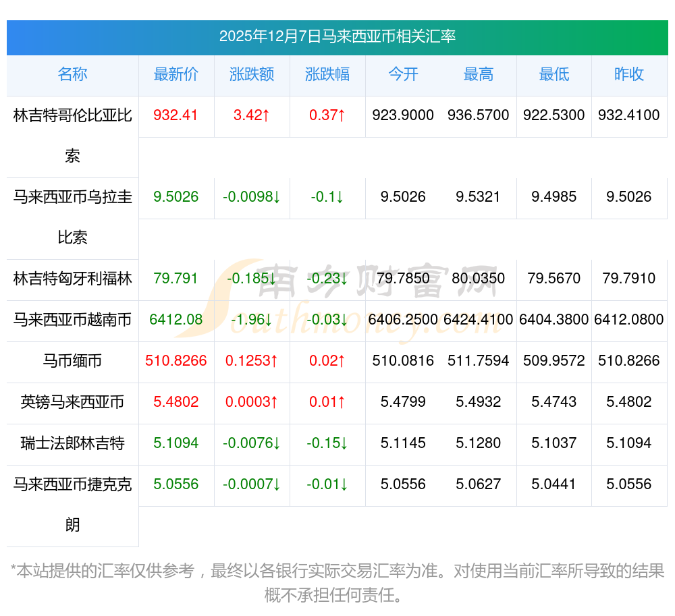
Task: Click the table title 2025年12月7日马来西亚币相关汇率
Action: click(337, 36)
